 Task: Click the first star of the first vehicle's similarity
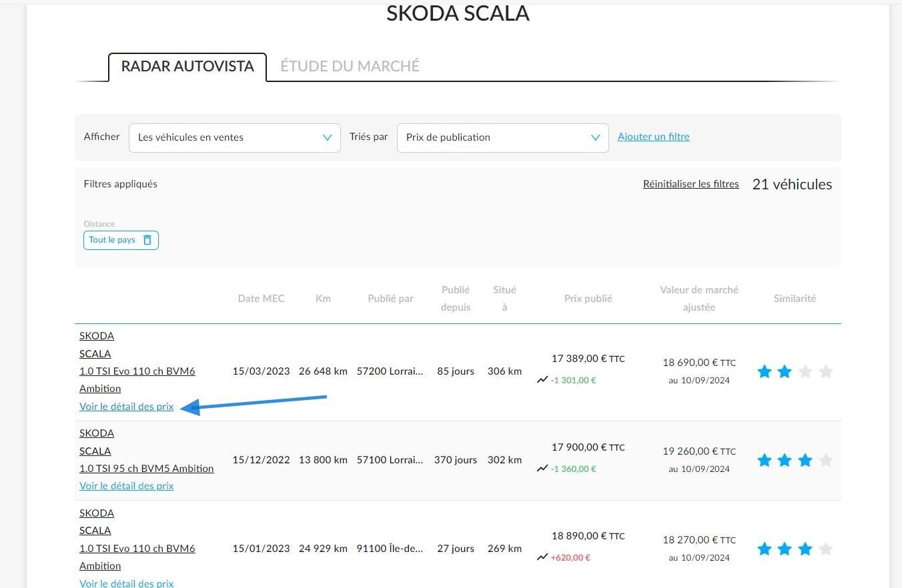click(765, 372)
